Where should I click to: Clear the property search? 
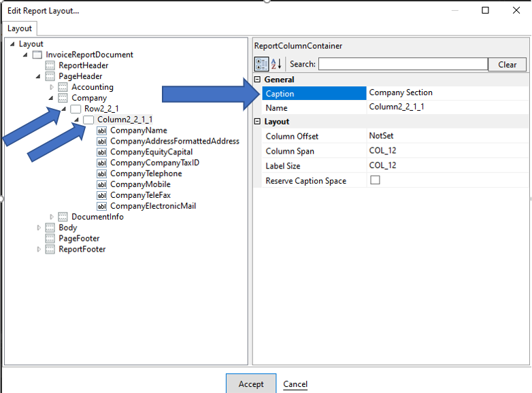point(508,65)
